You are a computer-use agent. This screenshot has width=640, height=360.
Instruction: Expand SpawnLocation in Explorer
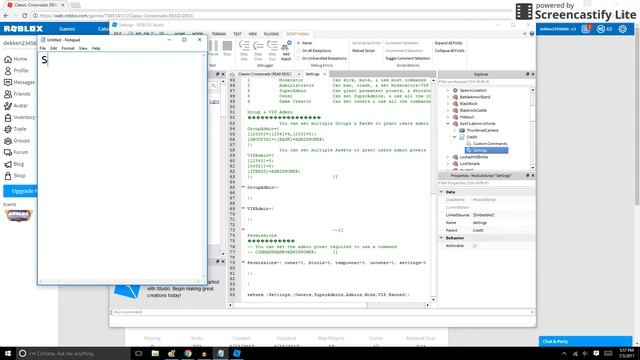(448, 90)
